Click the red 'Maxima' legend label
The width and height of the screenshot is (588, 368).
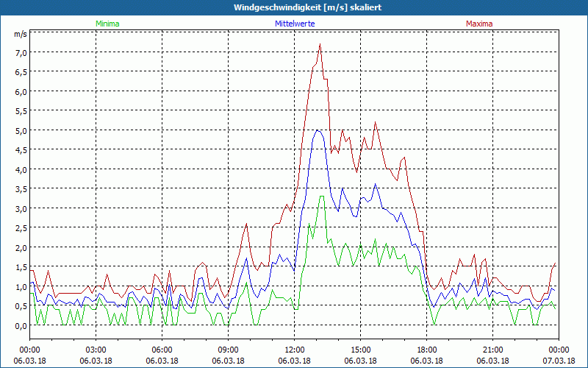point(479,24)
